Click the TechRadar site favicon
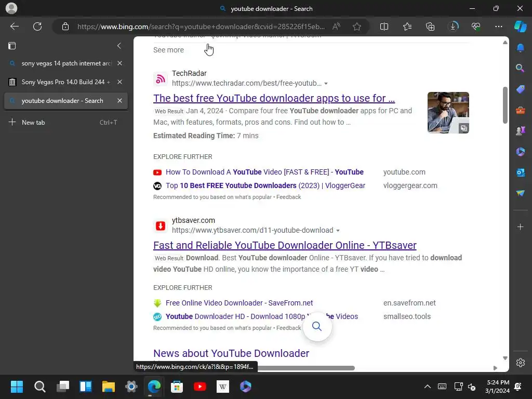The image size is (532, 399). click(x=161, y=79)
